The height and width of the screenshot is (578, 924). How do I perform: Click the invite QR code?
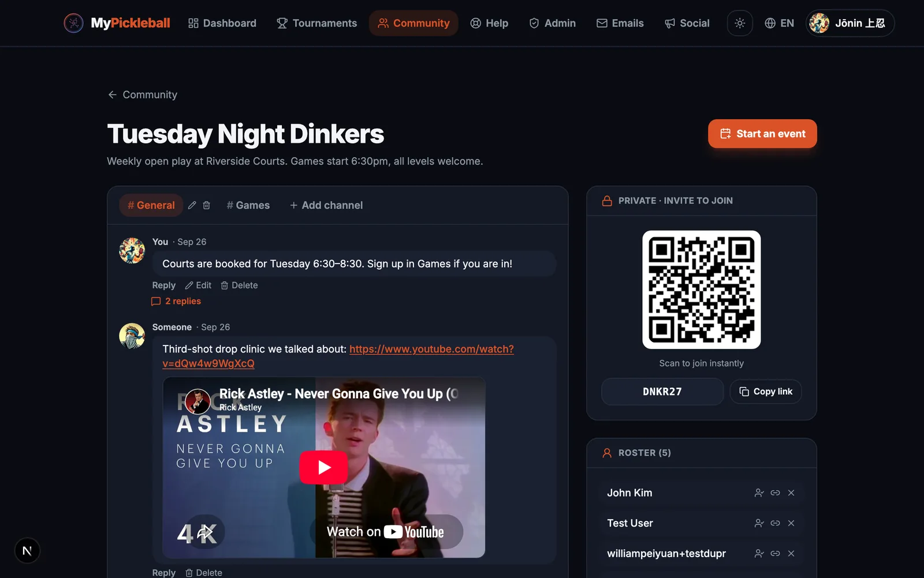pos(701,290)
